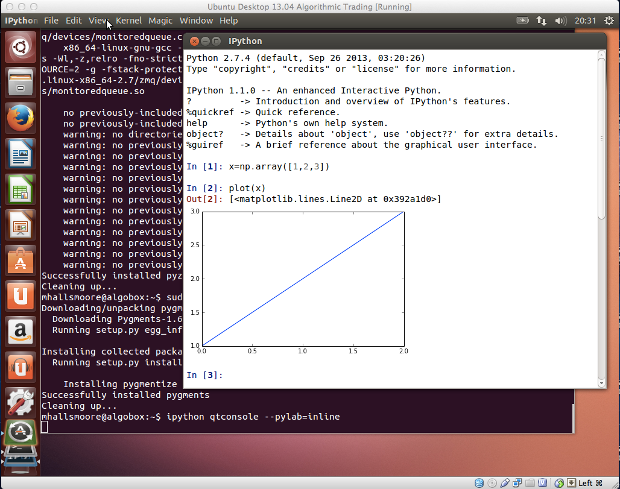Open the Files manager from launcher
620x489 pixels.
click(20, 82)
